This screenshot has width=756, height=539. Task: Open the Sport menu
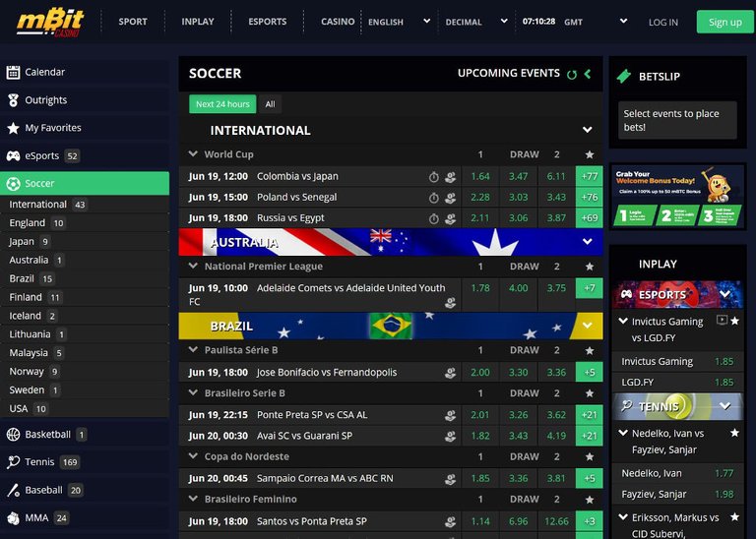133,22
